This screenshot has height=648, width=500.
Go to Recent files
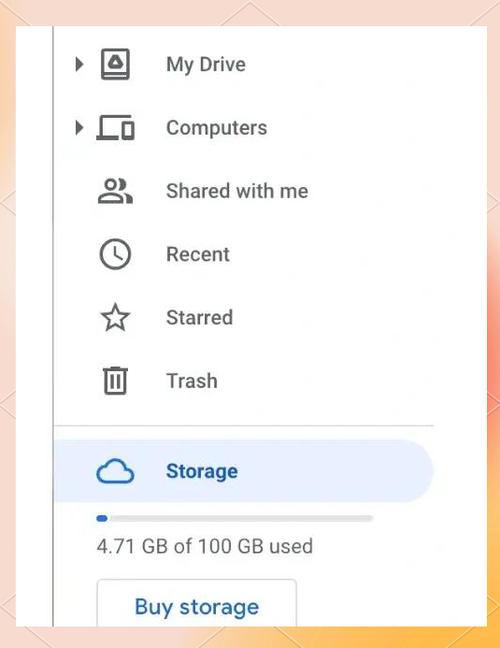point(198,254)
